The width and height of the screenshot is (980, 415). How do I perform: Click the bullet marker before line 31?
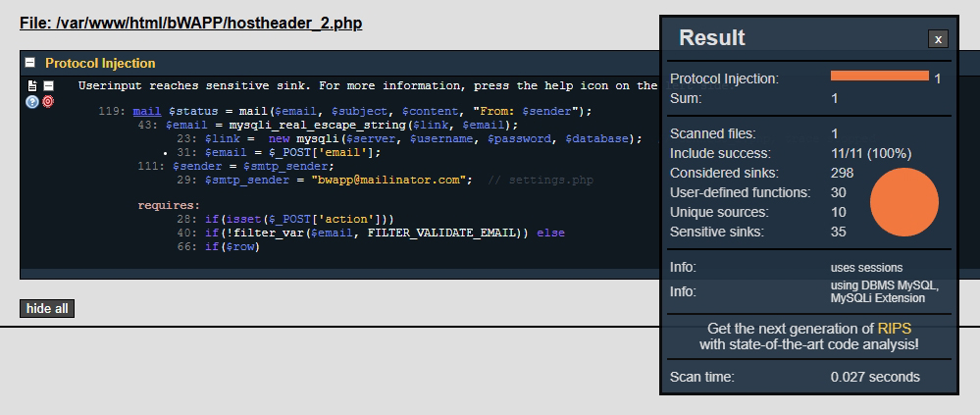[x=168, y=153]
